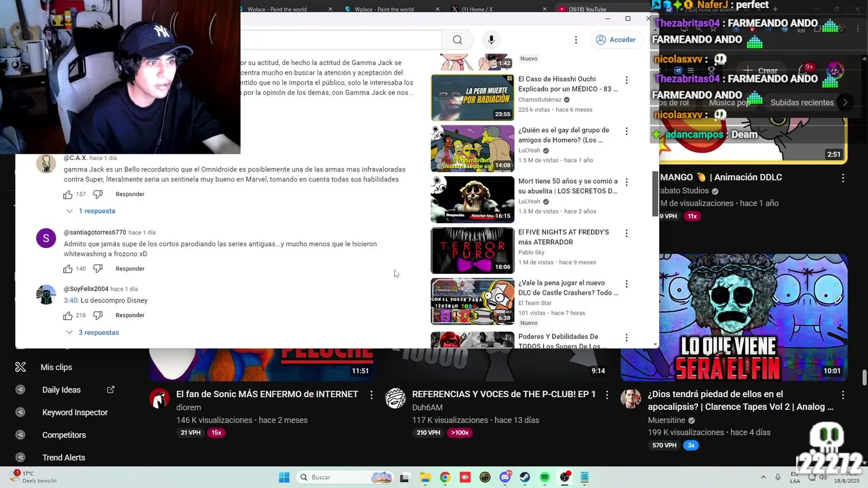868x488 pixels.
Task: Expand the 3 respuestas replies under @SoyFelix2004
Action: click(x=92, y=333)
